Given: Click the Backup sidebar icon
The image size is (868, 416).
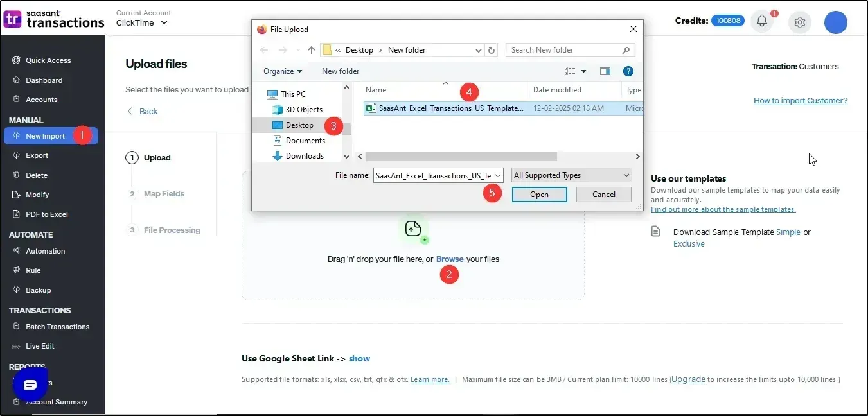Looking at the screenshot, I should (16, 290).
